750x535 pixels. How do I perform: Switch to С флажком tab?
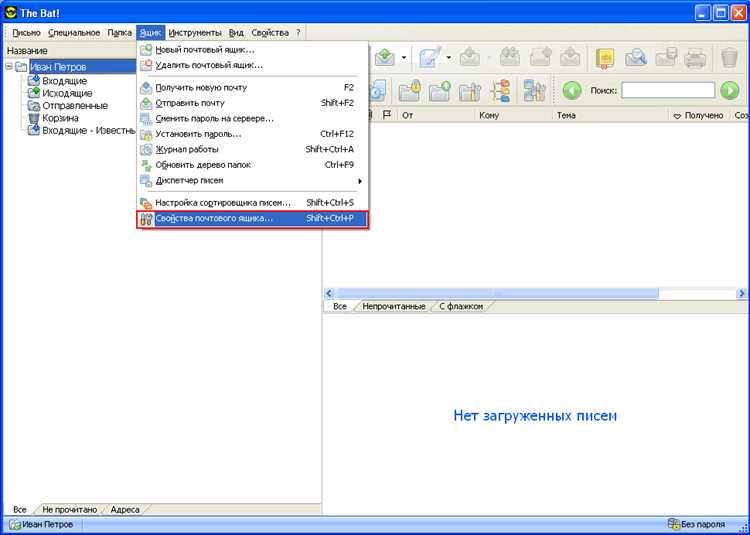coord(461,306)
